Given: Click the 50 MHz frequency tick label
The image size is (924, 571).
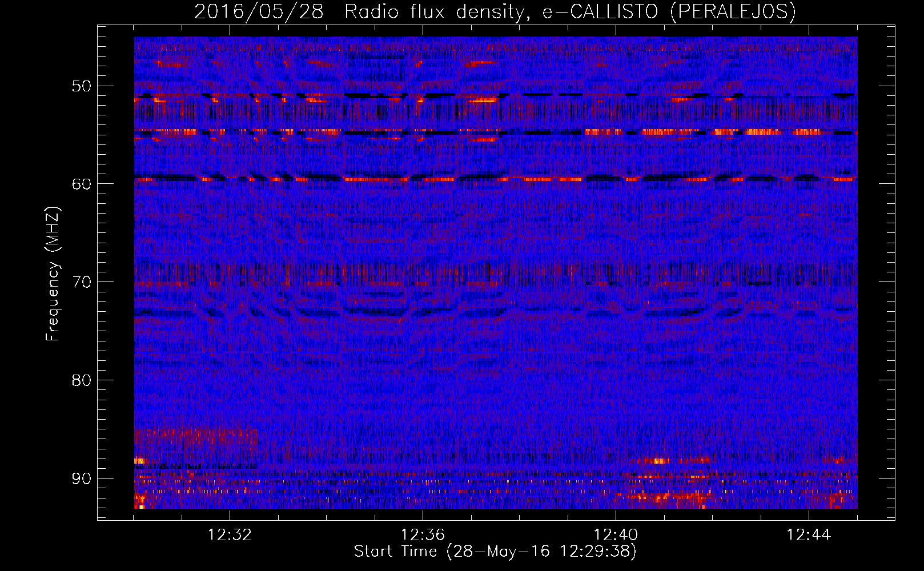Looking at the screenshot, I should (x=81, y=86).
